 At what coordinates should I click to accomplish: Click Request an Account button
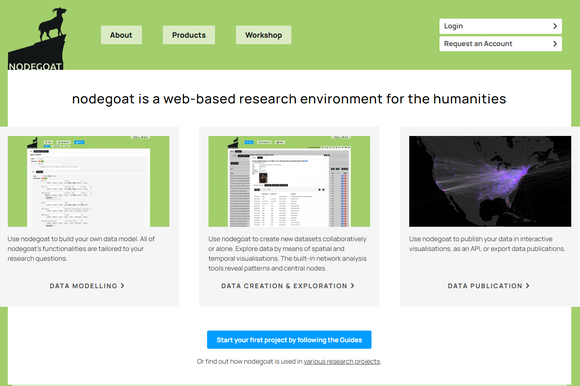[500, 44]
